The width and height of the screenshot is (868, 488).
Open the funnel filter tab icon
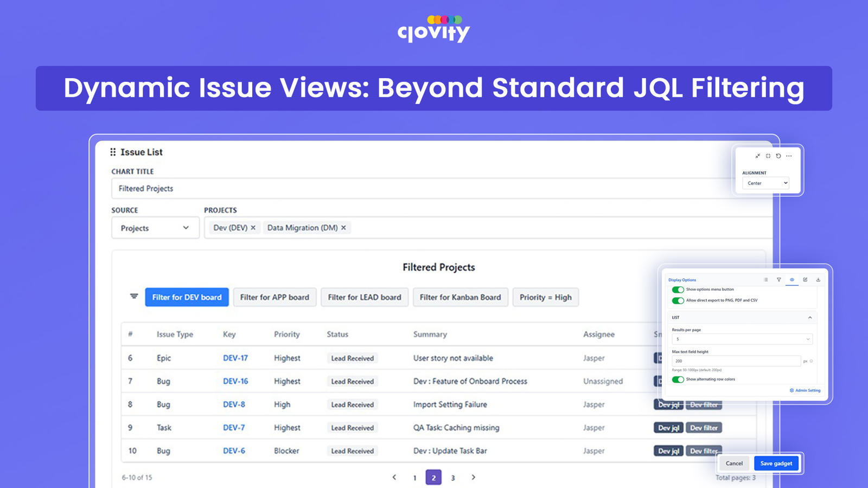779,280
